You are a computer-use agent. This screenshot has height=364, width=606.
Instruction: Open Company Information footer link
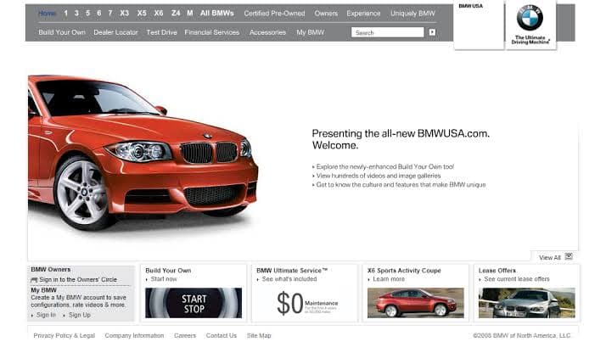(x=134, y=335)
